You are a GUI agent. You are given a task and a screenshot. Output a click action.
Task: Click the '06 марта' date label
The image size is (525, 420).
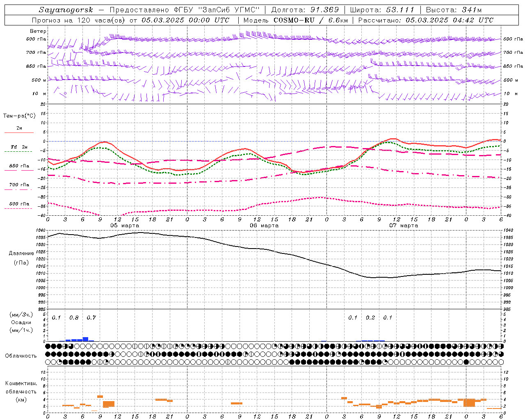coord(264,225)
